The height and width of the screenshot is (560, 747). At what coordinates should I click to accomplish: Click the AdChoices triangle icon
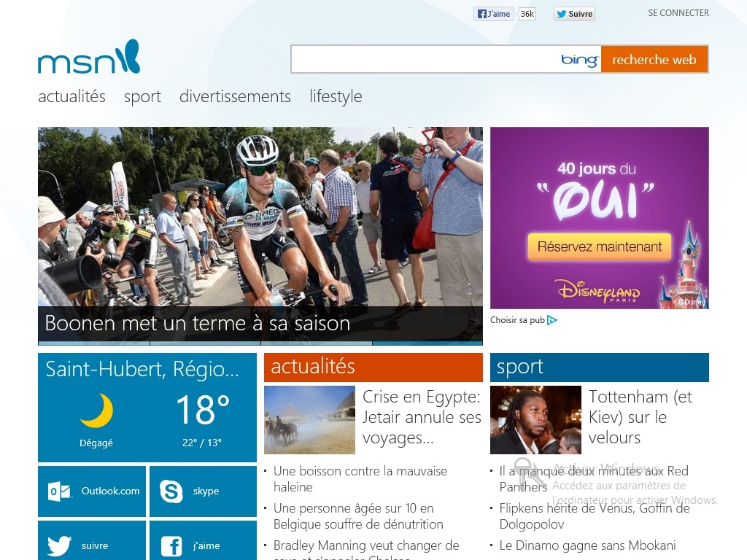(x=552, y=320)
